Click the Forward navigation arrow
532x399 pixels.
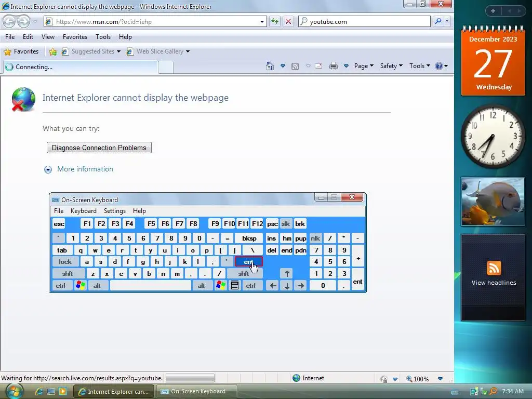click(x=23, y=22)
